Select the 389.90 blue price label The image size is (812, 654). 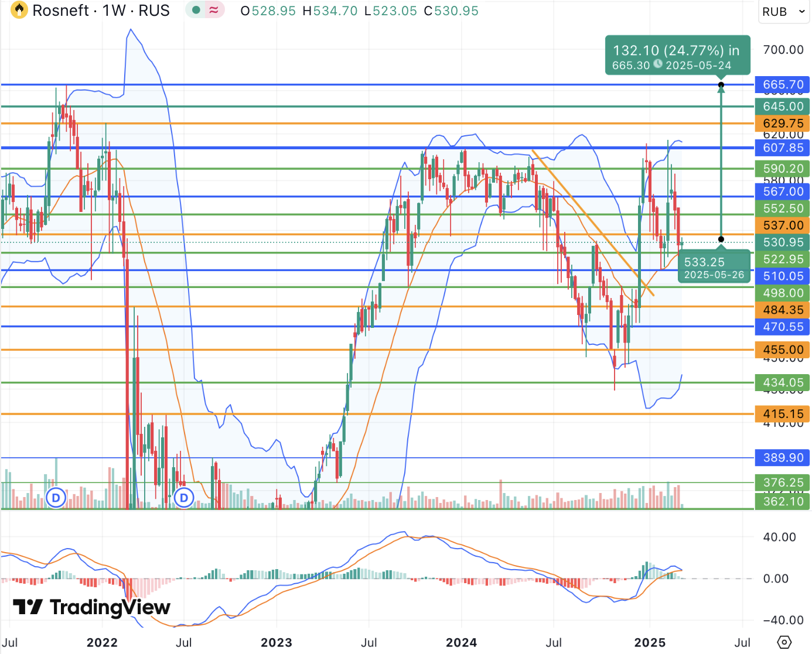click(x=783, y=458)
